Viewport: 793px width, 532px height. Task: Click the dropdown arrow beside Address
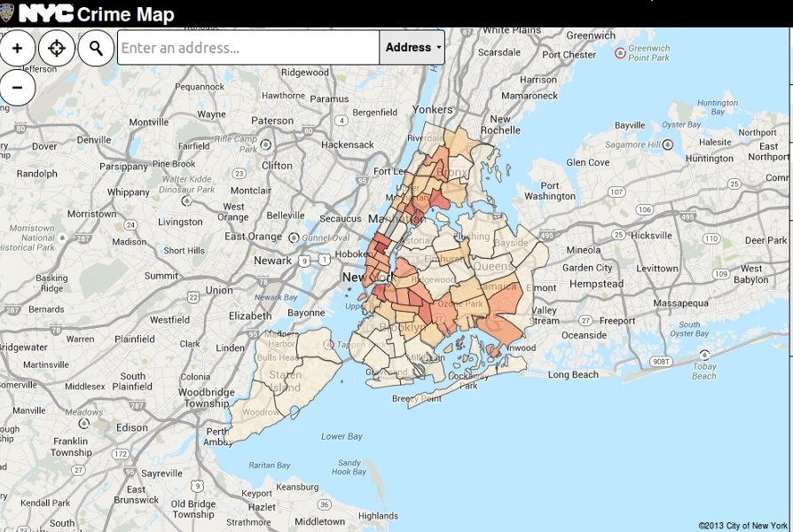tap(438, 48)
